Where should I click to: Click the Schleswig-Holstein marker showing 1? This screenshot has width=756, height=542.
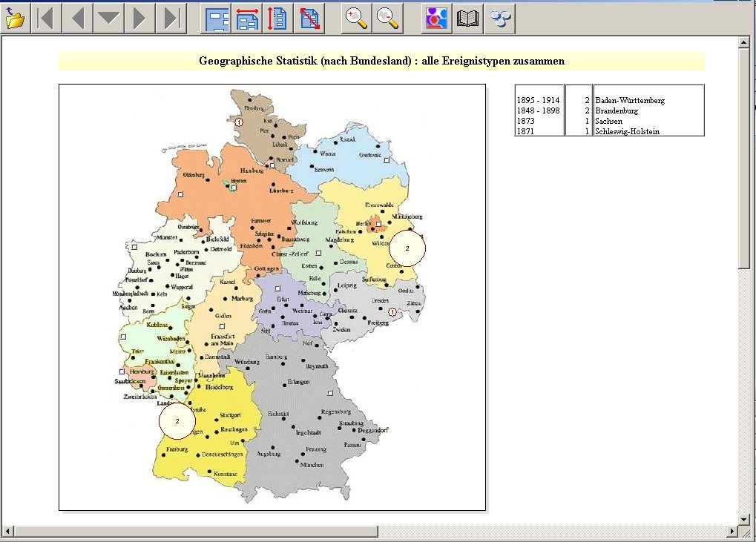(x=239, y=123)
